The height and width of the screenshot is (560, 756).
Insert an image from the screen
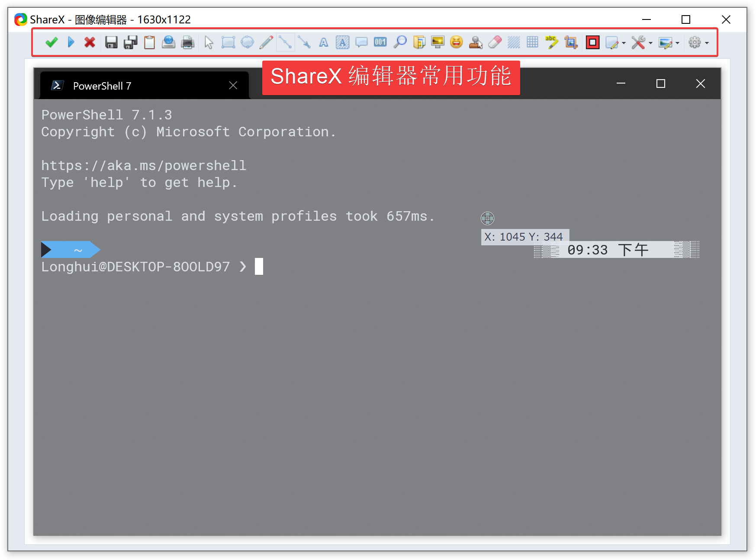click(x=438, y=42)
